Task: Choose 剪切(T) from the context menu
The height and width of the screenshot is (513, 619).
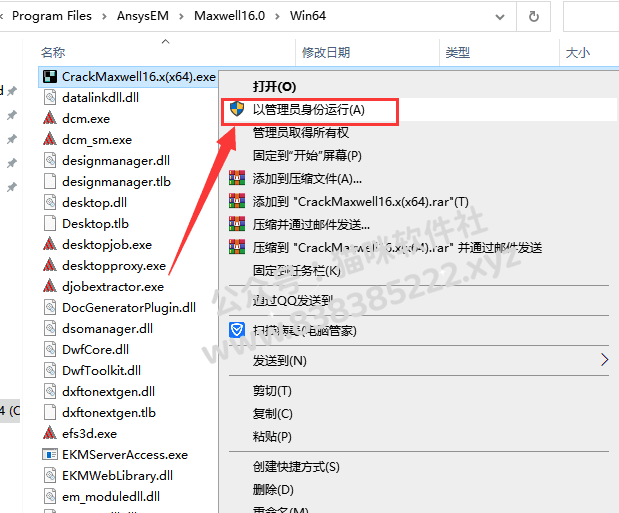Action: tap(272, 391)
